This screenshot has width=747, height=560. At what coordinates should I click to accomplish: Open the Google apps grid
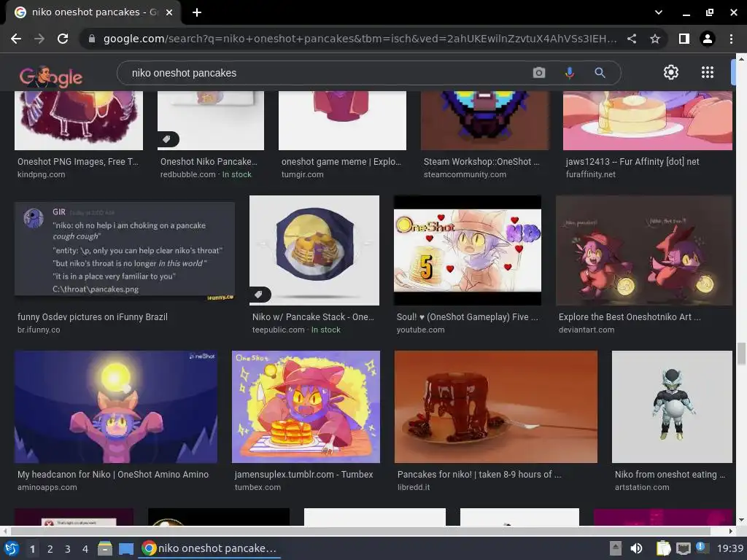tap(708, 72)
